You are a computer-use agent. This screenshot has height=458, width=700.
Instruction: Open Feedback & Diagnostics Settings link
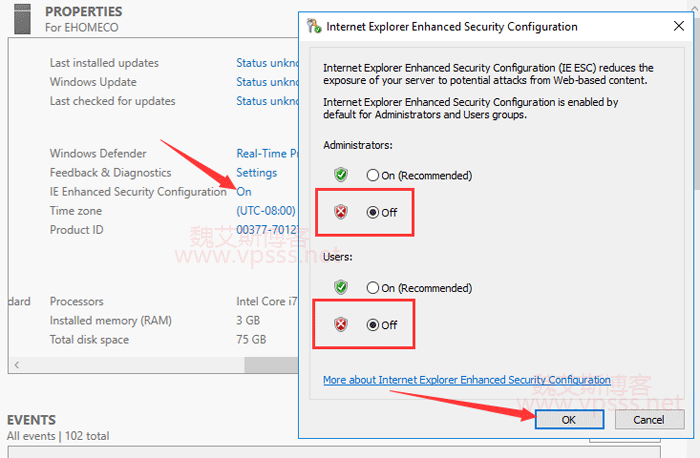[256, 173]
